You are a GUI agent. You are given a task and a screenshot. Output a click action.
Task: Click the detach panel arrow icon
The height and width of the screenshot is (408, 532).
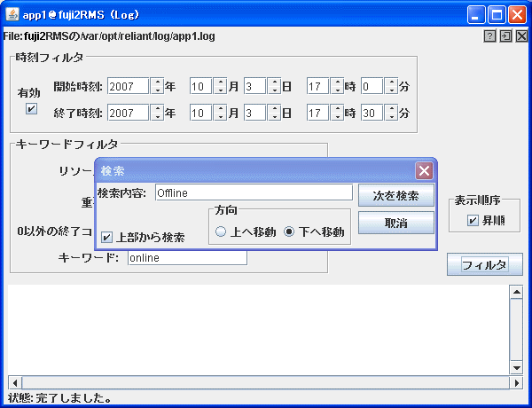point(505,36)
